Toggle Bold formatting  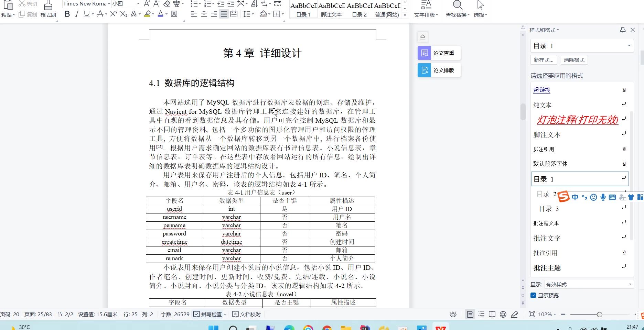[x=67, y=14]
